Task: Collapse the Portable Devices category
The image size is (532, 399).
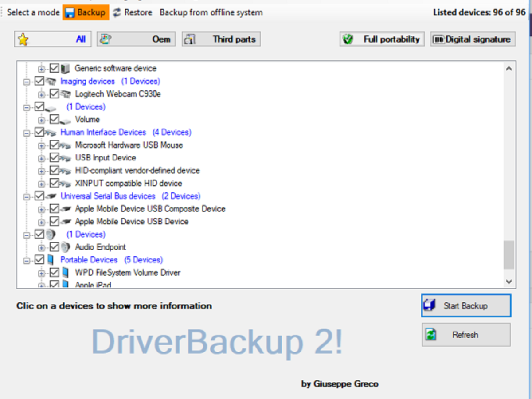Action: pyautogui.click(x=27, y=261)
